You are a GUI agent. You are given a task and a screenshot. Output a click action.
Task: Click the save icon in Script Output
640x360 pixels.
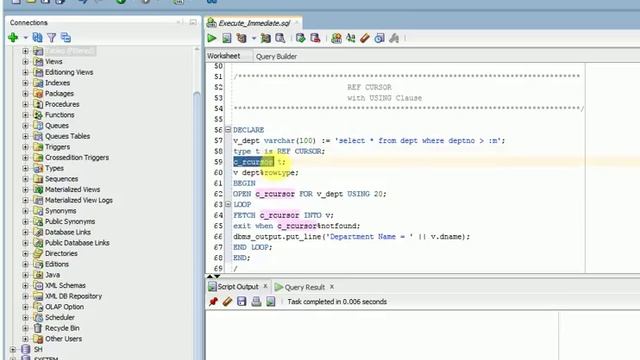[x=242, y=302]
